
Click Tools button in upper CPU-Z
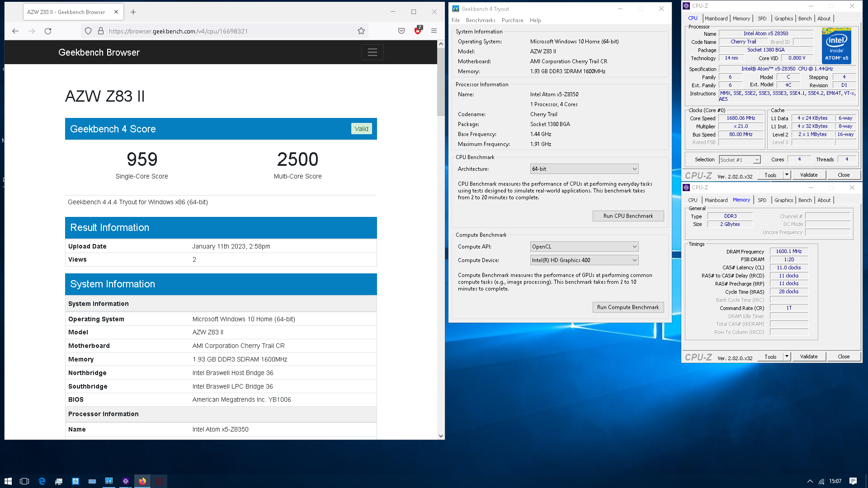coord(770,175)
